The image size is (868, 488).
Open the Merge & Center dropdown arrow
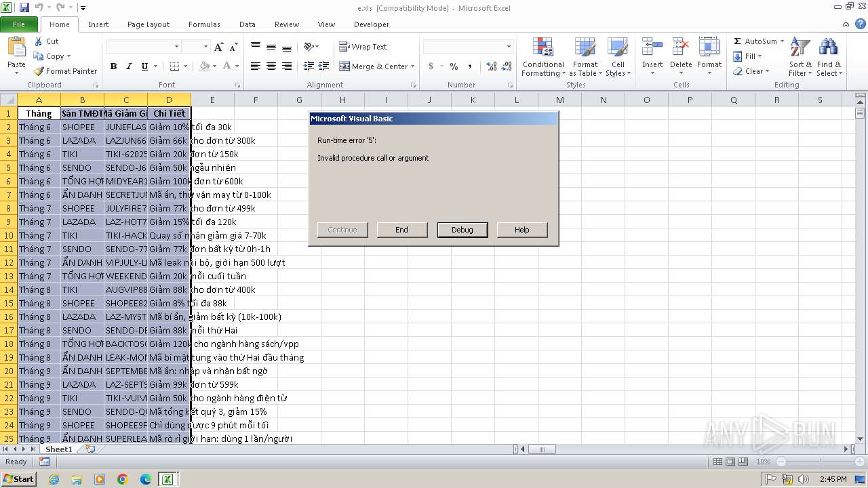(x=414, y=66)
